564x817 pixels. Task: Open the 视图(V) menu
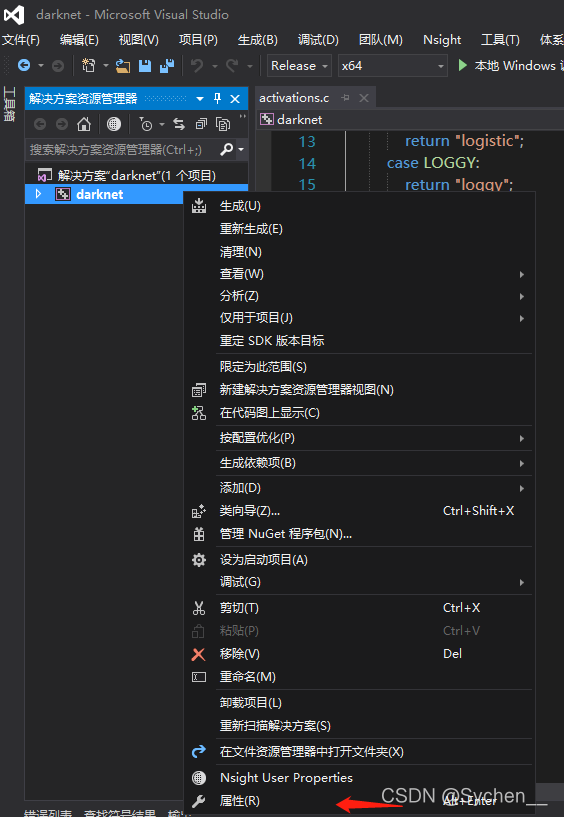click(x=138, y=40)
